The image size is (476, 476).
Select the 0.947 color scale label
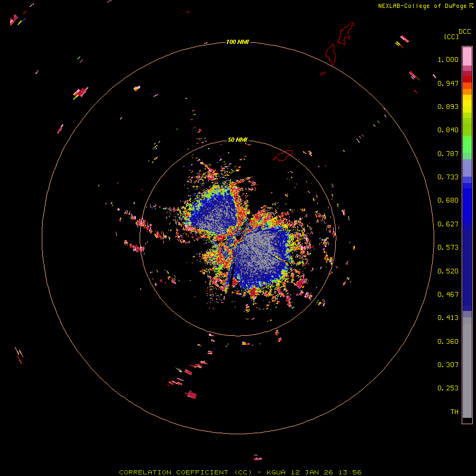(448, 83)
